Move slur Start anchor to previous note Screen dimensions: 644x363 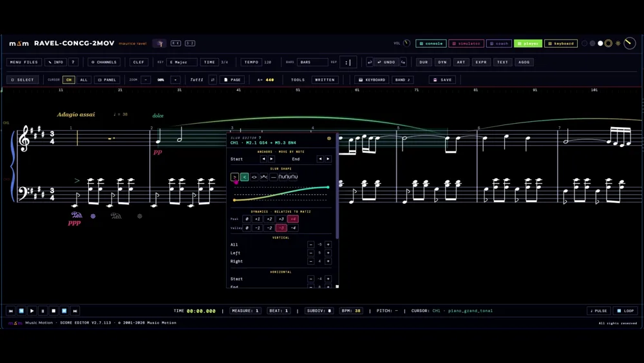(x=263, y=159)
